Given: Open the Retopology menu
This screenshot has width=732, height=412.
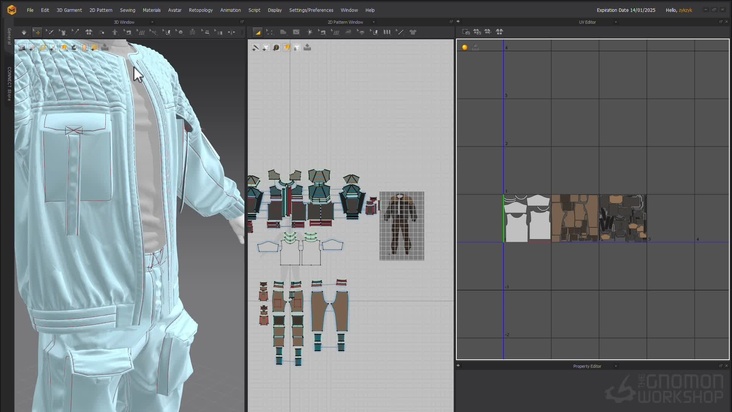Looking at the screenshot, I should (x=201, y=10).
